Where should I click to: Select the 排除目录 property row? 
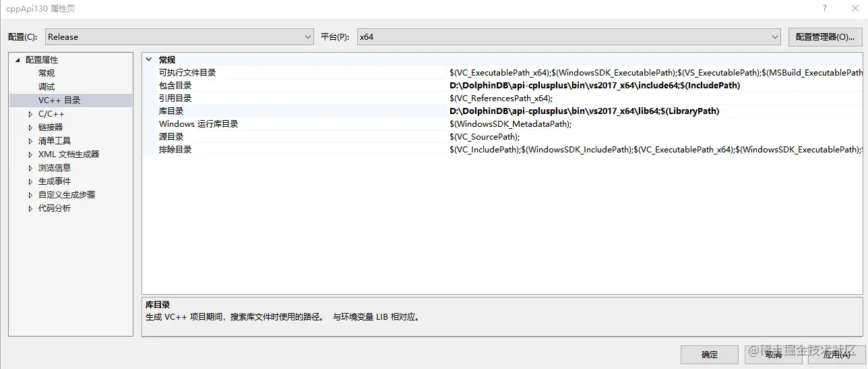point(502,150)
